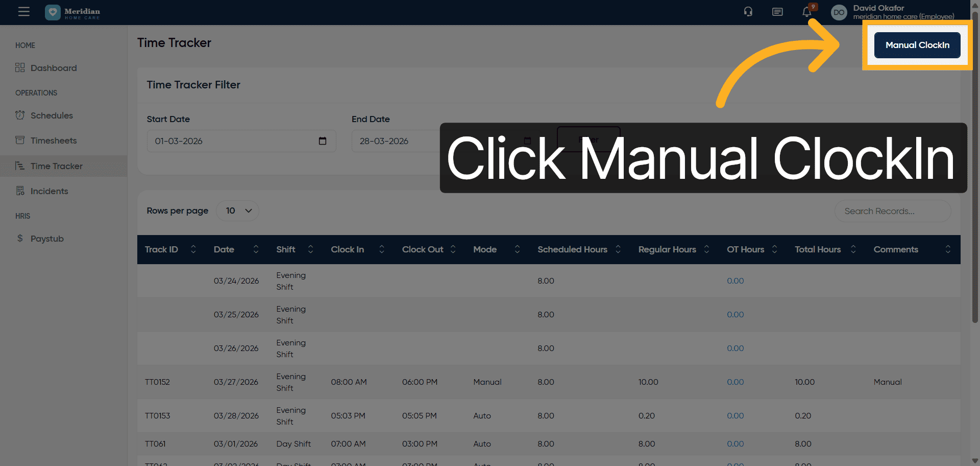980x466 pixels.
Task: Open the hamburger menu in header
Action: [23, 11]
